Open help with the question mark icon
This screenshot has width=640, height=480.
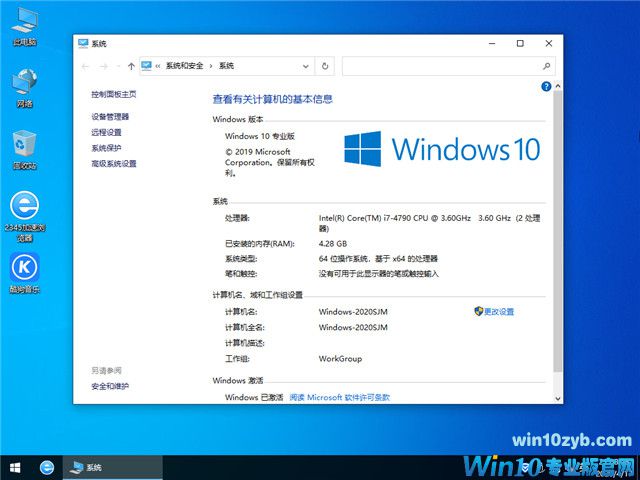coord(546,87)
